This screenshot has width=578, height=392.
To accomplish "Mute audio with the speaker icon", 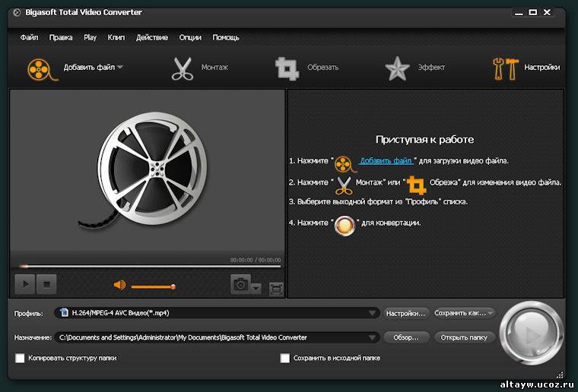I will [120, 285].
